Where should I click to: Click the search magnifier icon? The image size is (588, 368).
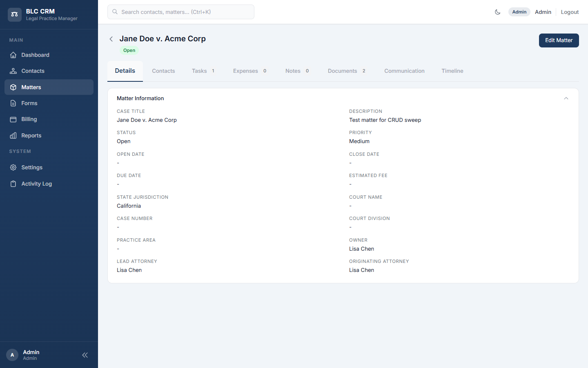[115, 12]
